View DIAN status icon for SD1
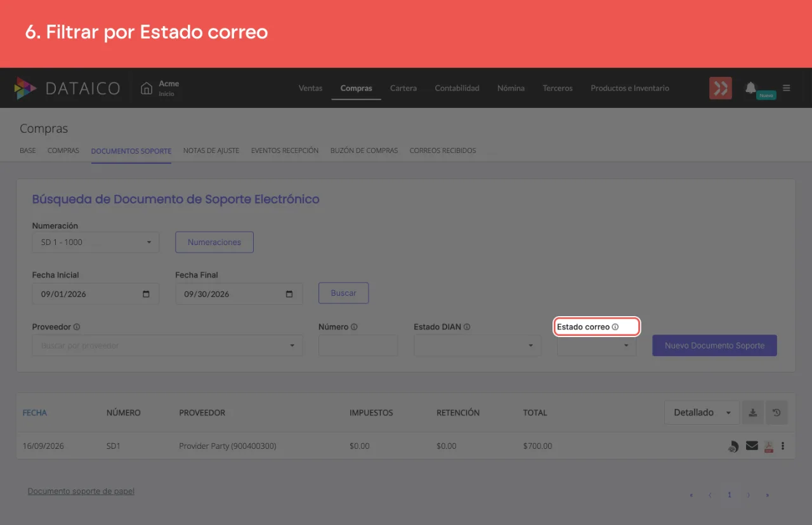The height and width of the screenshot is (525, 812). [x=733, y=446]
